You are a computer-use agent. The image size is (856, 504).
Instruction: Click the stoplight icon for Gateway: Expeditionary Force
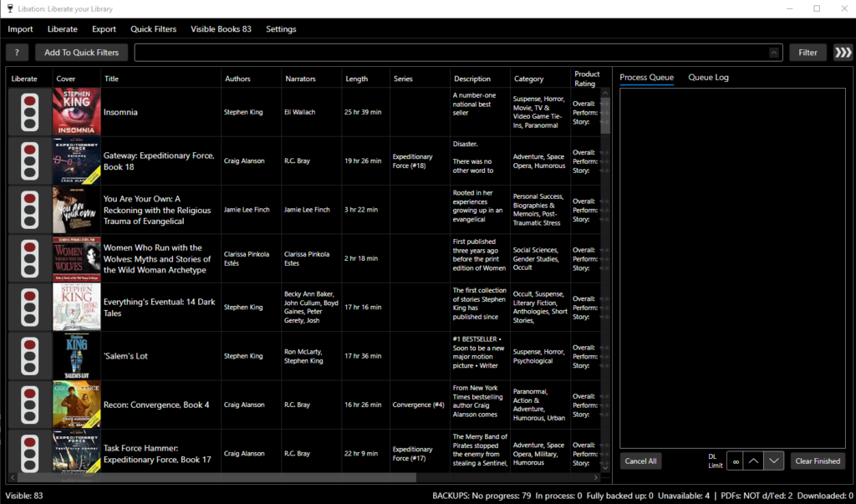tap(29, 161)
